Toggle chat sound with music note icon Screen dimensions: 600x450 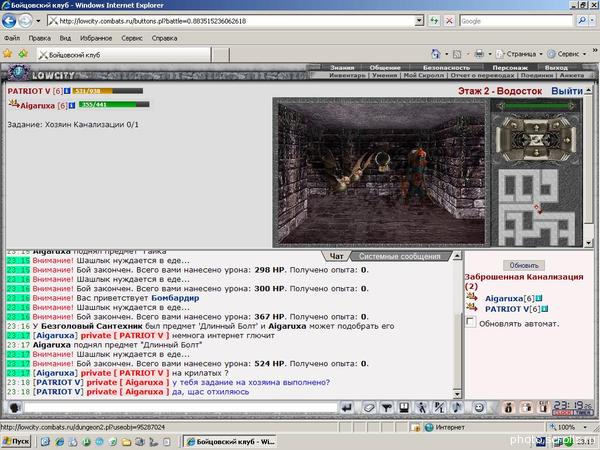click(x=457, y=408)
